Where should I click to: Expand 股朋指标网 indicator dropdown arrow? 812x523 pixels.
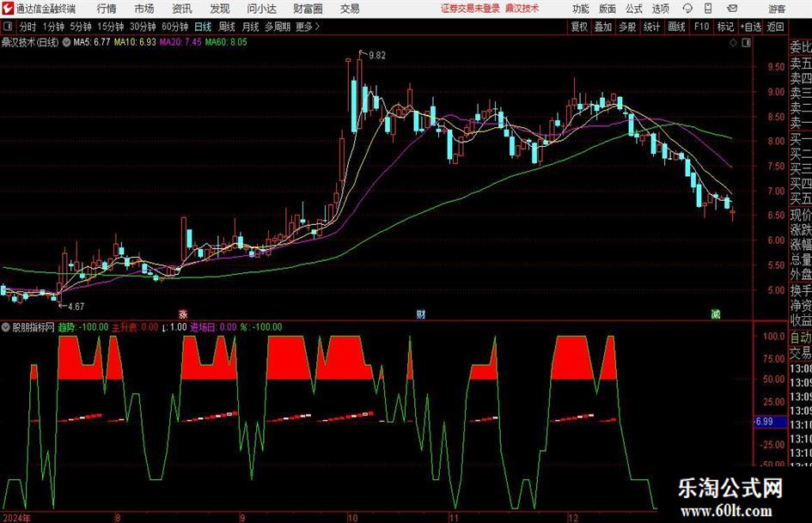coord(6,327)
